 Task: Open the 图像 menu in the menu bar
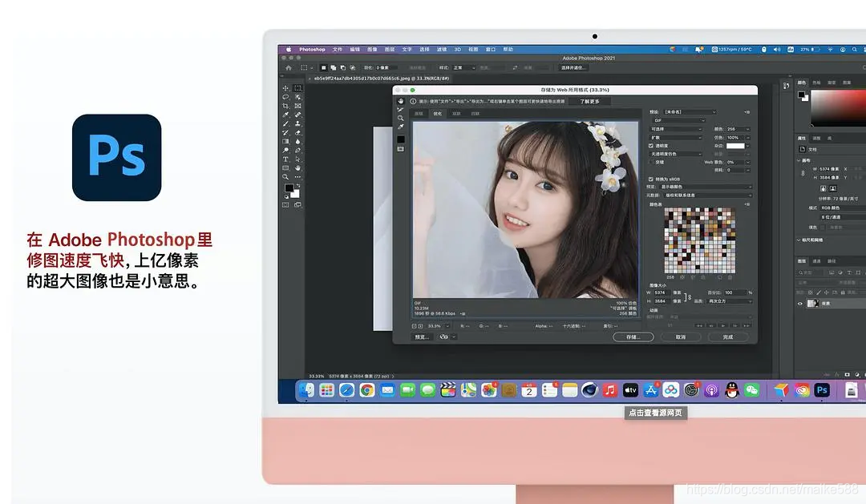372,50
